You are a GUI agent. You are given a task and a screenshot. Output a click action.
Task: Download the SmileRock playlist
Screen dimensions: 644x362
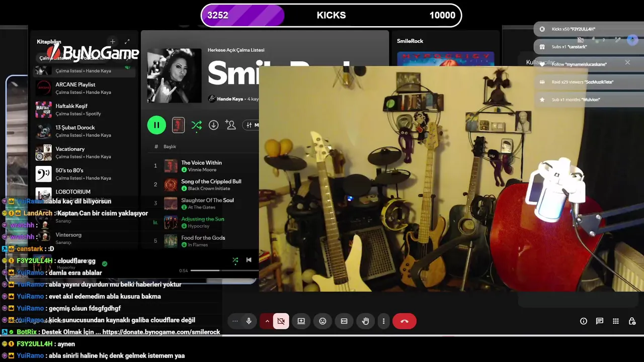tap(214, 125)
